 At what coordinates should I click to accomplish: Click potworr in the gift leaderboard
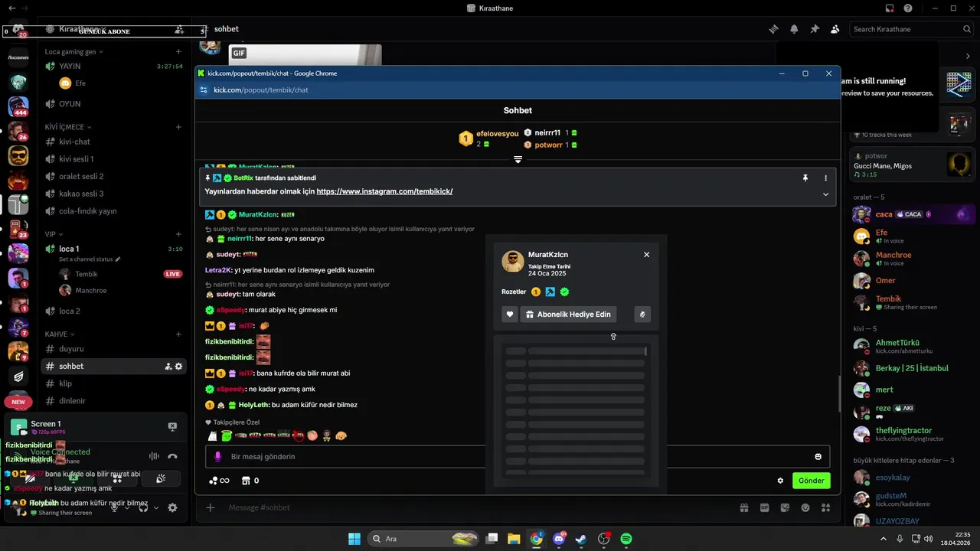[x=548, y=145]
